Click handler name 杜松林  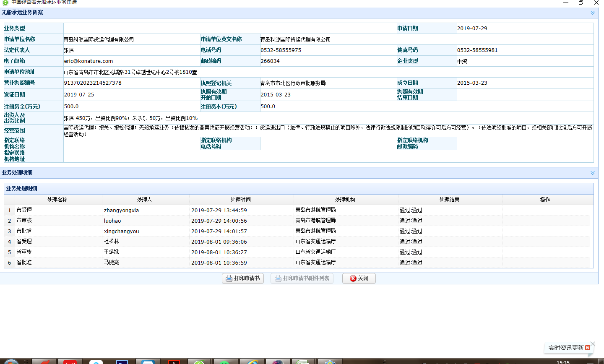pos(112,242)
